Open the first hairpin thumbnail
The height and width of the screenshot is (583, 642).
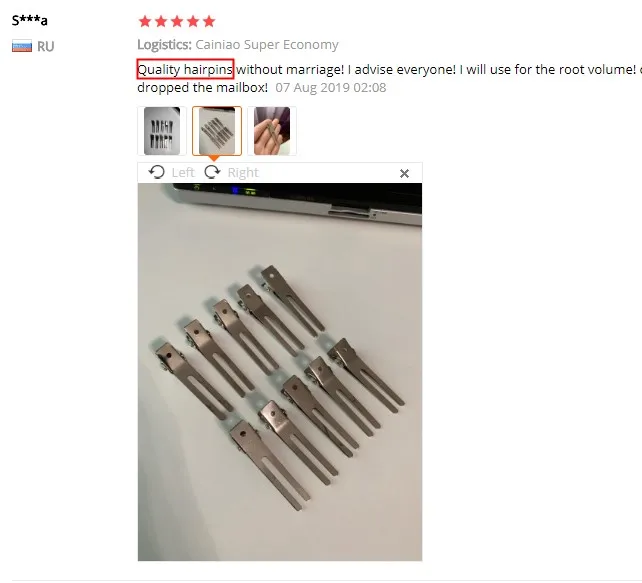(162, 131)
